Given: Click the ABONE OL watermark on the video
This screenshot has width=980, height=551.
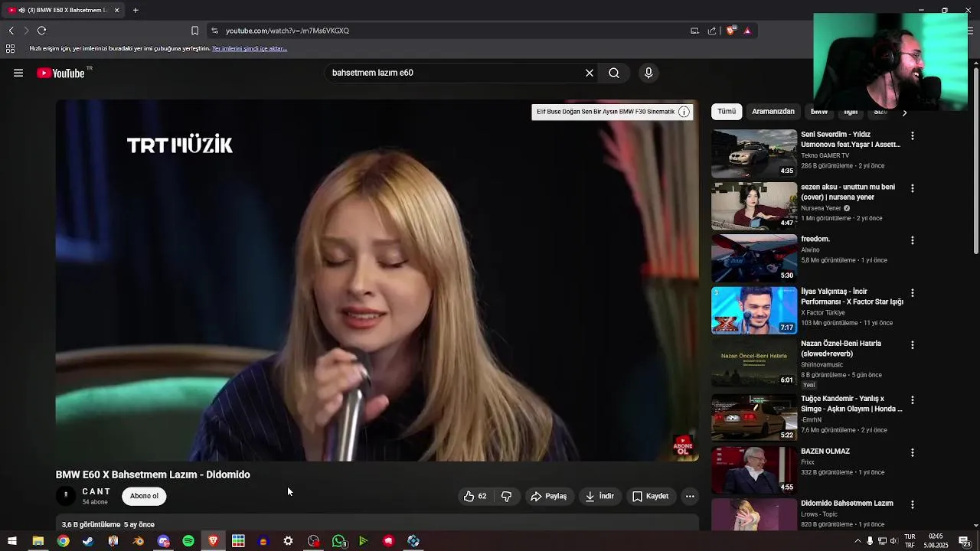Looking at the screenshot, I should (x=682, y=446).
